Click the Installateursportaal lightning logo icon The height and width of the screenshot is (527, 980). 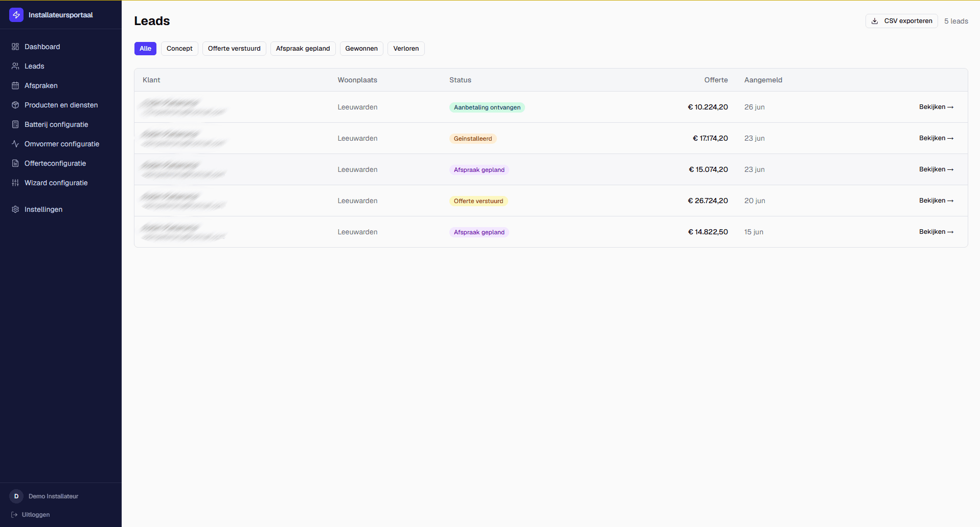pyautogui.click(x=16, y=15)
